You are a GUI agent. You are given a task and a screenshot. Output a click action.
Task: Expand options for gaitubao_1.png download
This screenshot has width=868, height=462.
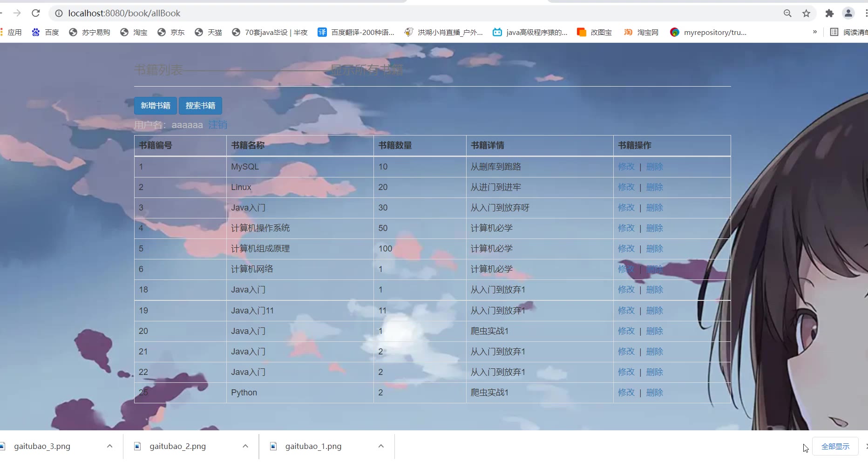(381, 446)
